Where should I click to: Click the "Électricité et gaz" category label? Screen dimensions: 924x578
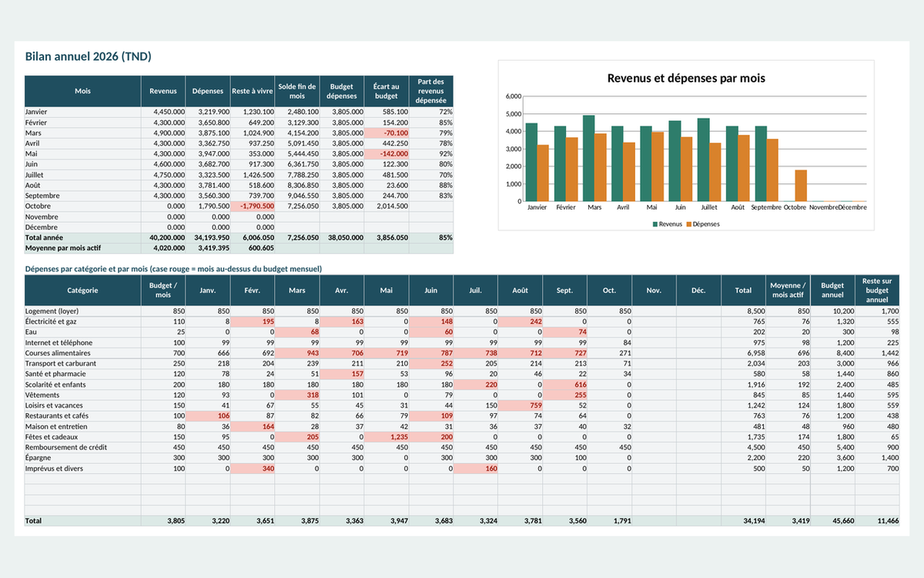tap(82, 321)
